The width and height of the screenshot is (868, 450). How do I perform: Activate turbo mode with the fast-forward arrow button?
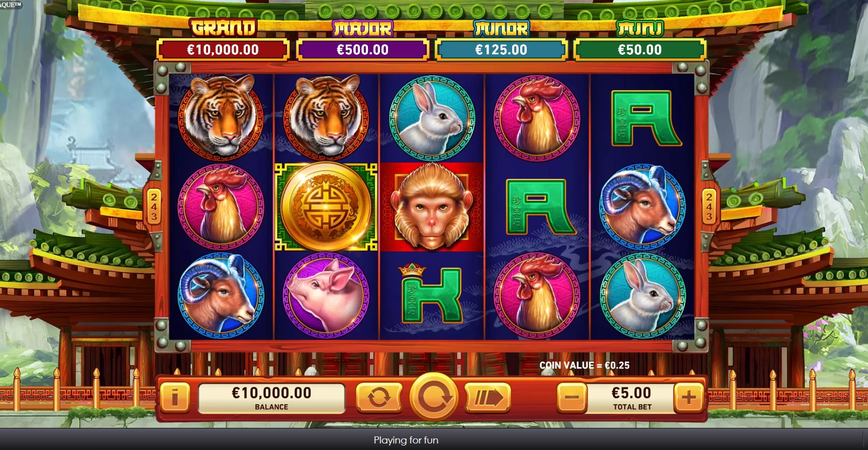coord(488,398)
